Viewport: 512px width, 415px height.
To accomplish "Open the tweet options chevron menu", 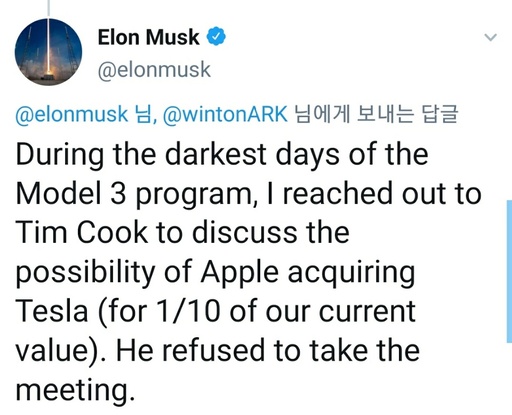I will 490,37.
